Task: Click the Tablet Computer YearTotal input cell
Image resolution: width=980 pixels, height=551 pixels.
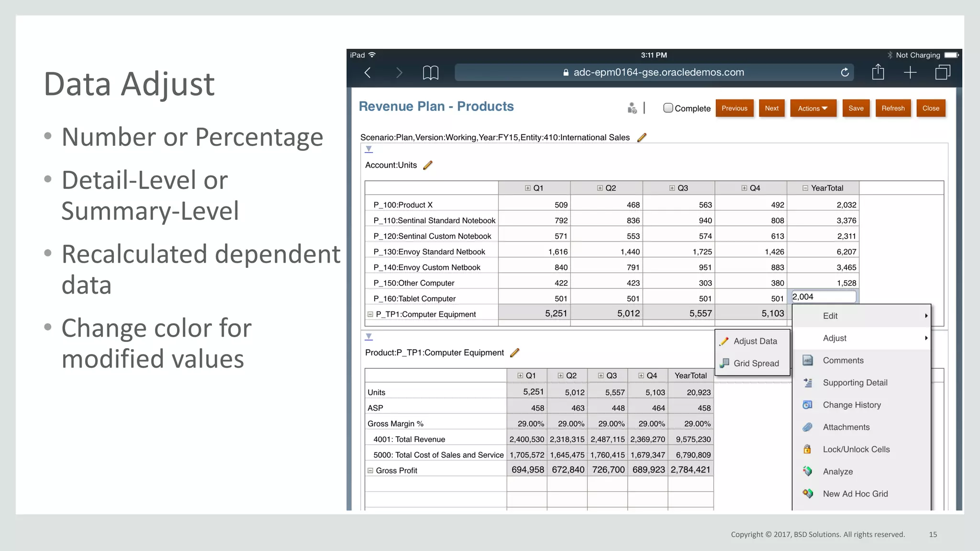Action: point(823,297)
